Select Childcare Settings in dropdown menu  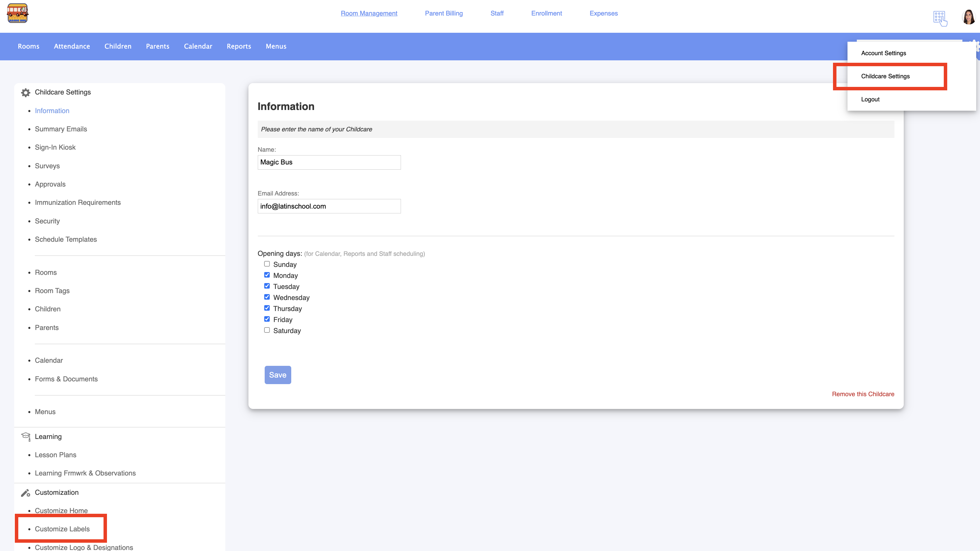click(885, 76)
